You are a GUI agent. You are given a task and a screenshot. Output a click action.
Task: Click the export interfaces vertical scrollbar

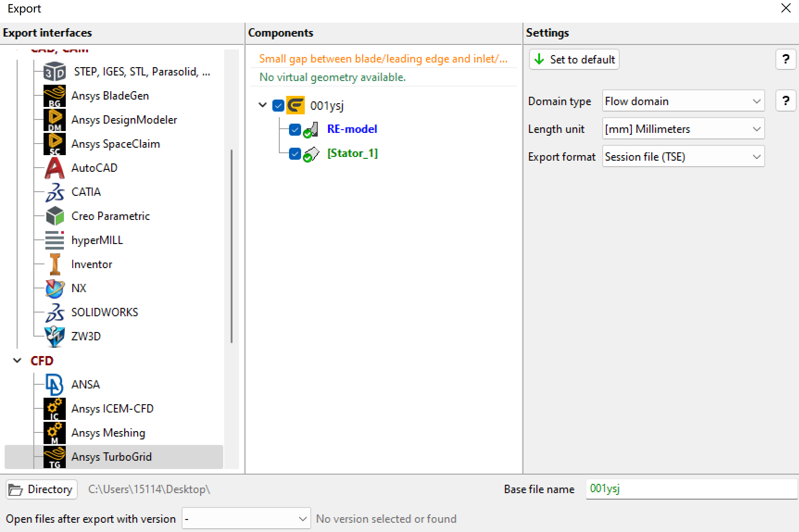point(232,245)
